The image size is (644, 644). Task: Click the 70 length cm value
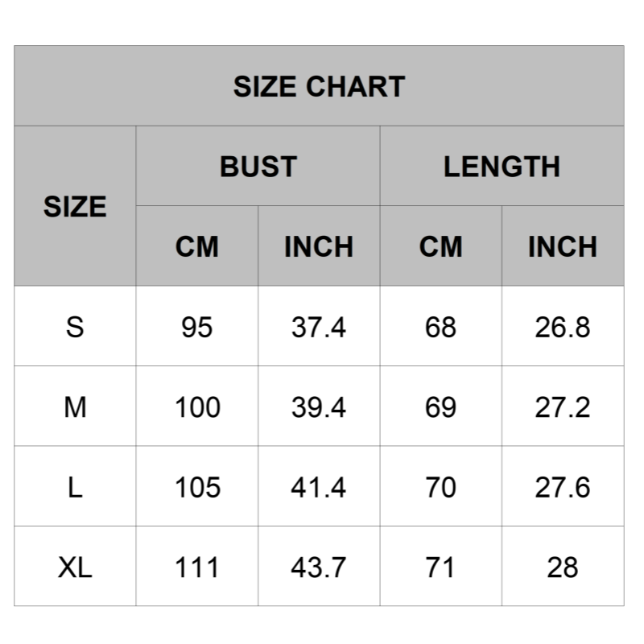[x=441, y=487]
